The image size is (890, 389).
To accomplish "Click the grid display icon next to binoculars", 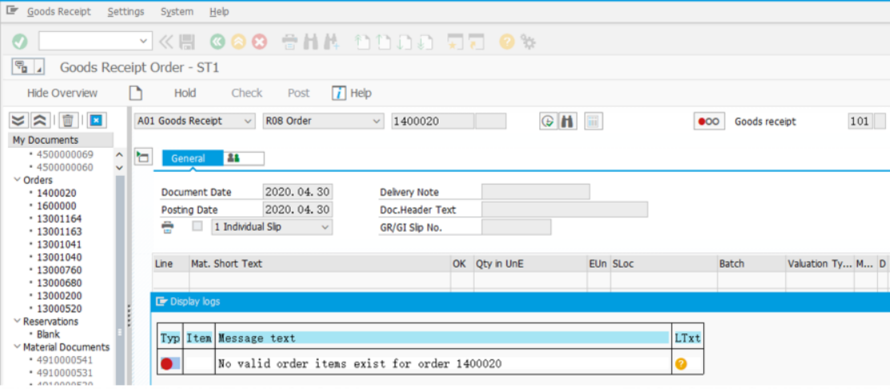I will (594, 122).
